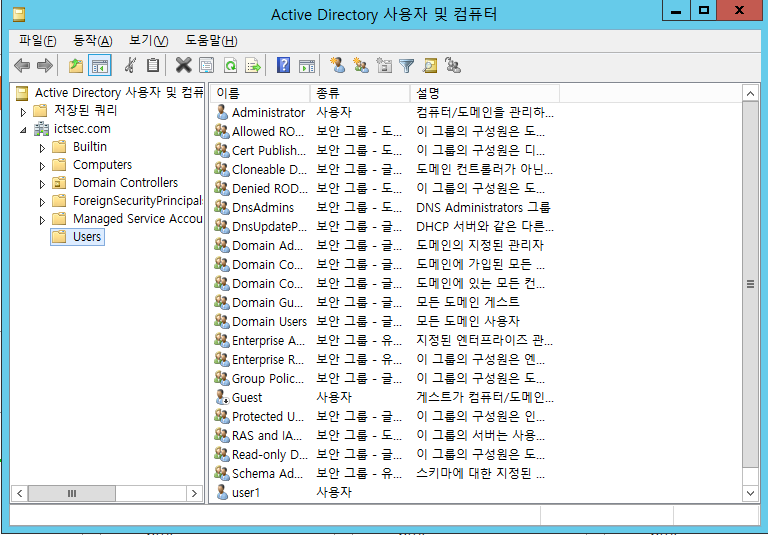
Task: Expand the Domain Controllers arrow
Action: (42, 184)
